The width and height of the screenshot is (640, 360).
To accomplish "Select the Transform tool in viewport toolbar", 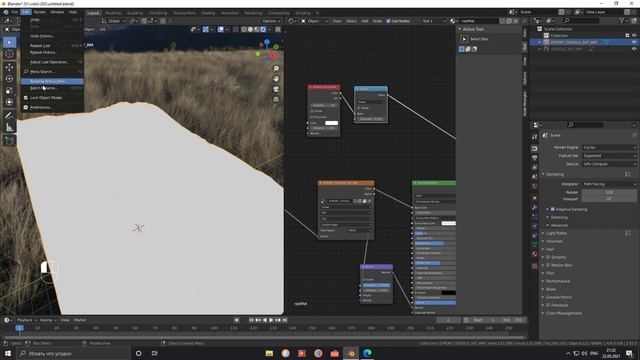I will pos(9,102).
